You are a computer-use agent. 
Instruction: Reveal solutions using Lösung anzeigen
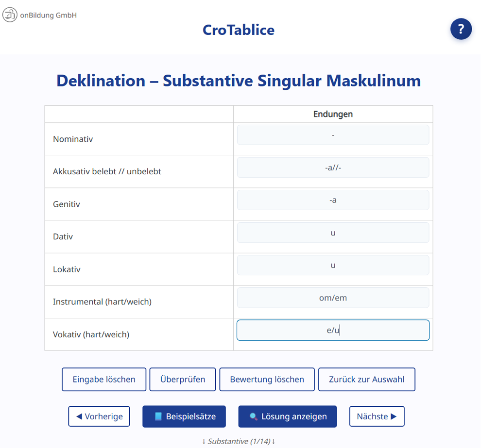click(x=287, y=416)
